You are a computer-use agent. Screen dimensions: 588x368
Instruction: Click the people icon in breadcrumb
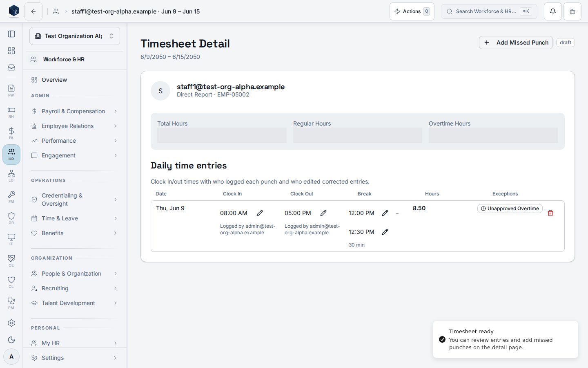click(x=56, y=11)
